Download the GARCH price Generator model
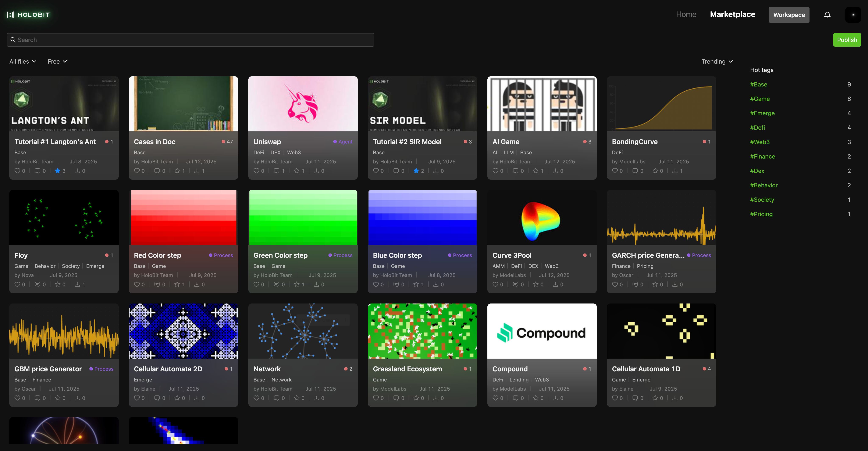This screenshot has width=868, height=451. point(675,284)
